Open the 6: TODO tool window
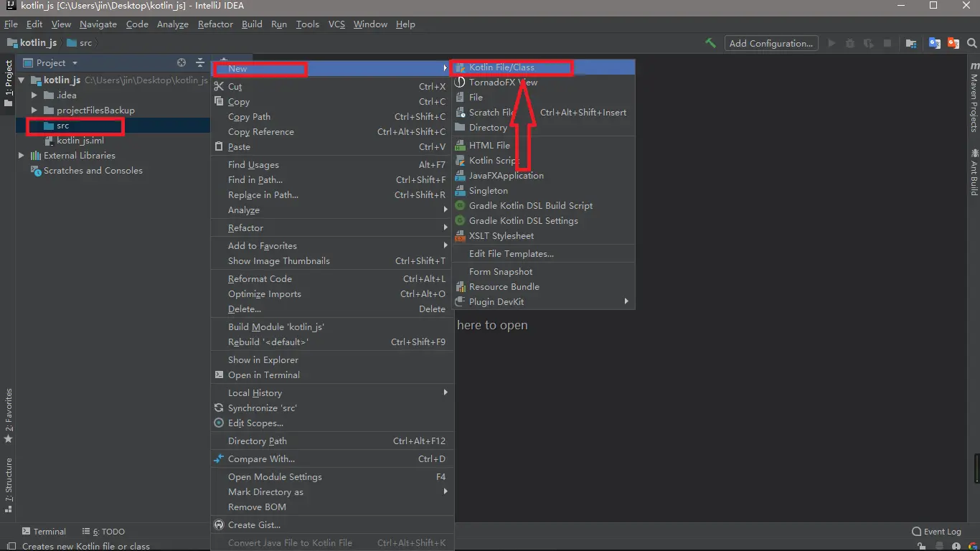The image size is (980, 551). [x=103, y=532]
